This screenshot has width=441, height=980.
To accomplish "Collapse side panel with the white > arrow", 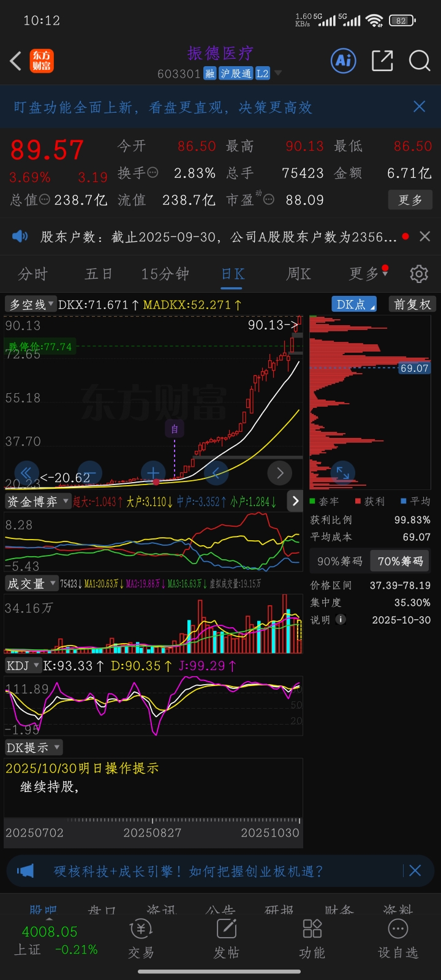I will [295, 501].
